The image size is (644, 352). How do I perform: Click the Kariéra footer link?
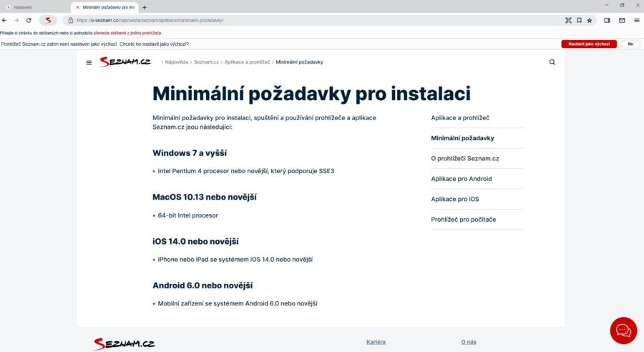pyautogui.click(x=376, y=342)
